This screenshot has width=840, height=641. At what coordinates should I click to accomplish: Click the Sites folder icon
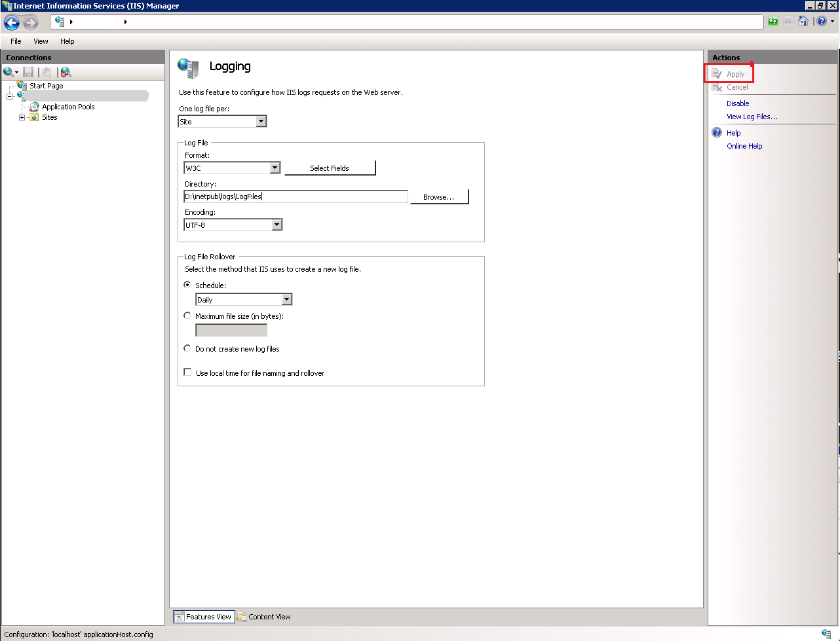click(x=34, y=117)
